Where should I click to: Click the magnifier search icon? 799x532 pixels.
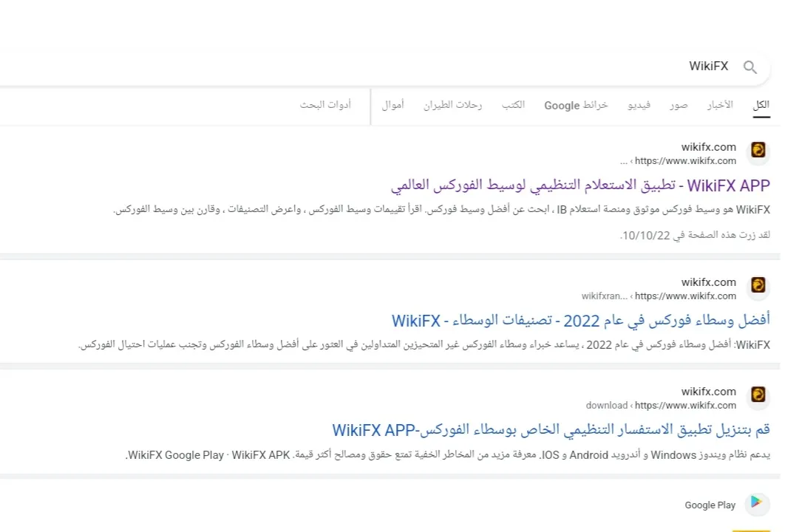point(749,67)
